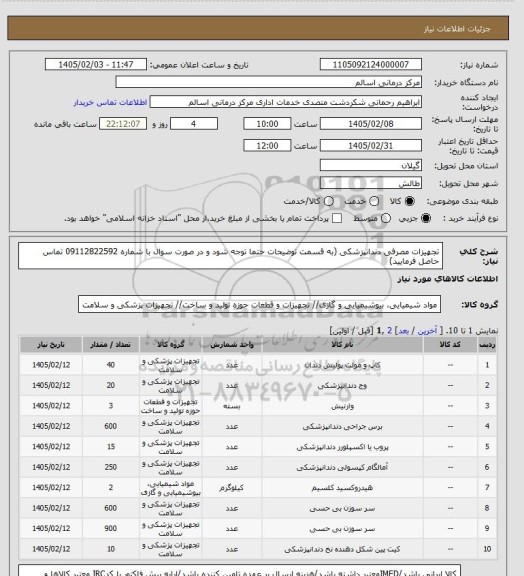524x576 pixels.
Task: Select item کیت پین شکل دهنده نخ دندانپزشکی
Action: [342, 549]
